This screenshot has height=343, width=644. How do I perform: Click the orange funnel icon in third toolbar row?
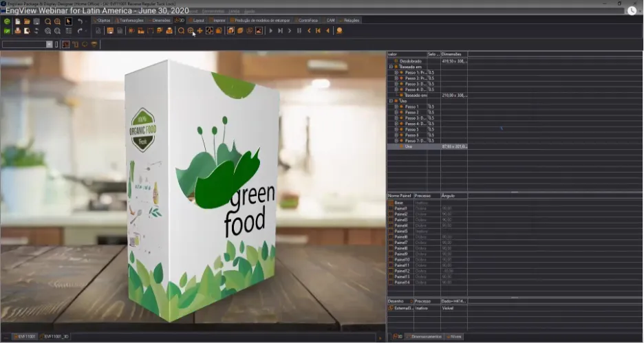point(94,44)
